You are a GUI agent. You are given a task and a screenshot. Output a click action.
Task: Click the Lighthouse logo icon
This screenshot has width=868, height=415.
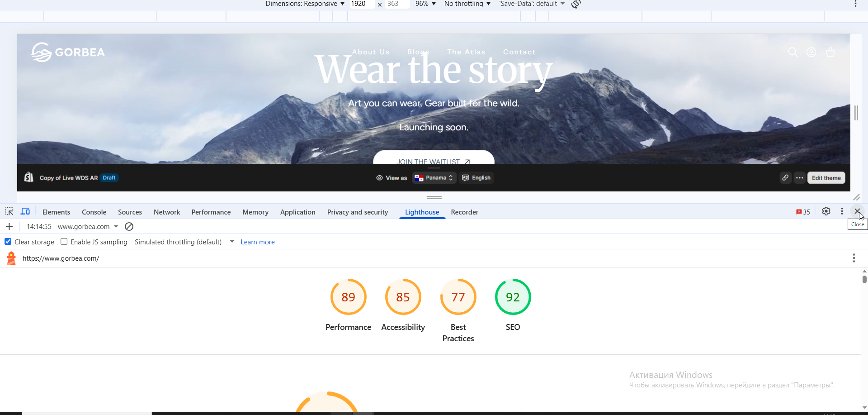tap(11, 258)
